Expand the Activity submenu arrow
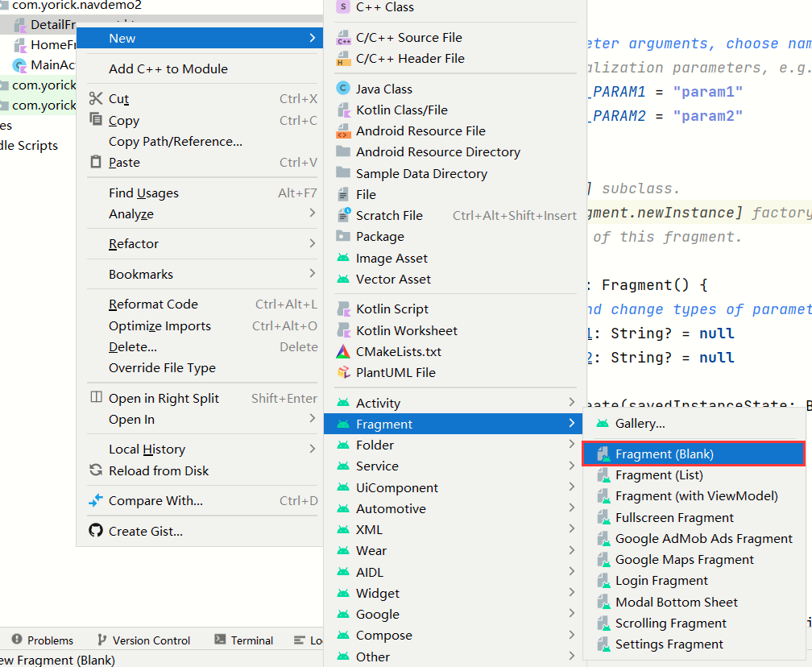Image resolution: width=812 pixels, height=667 pixels. tap(571, 403)
